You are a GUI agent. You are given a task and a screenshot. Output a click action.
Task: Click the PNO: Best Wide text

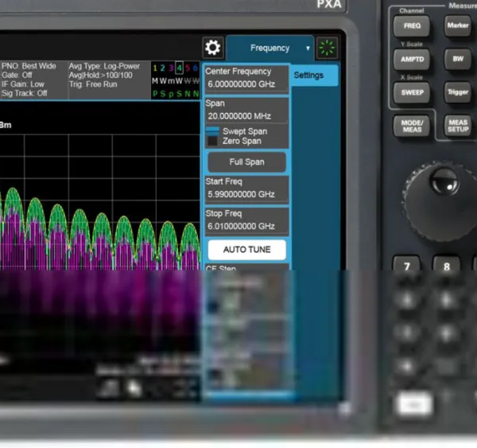[29, 66]
